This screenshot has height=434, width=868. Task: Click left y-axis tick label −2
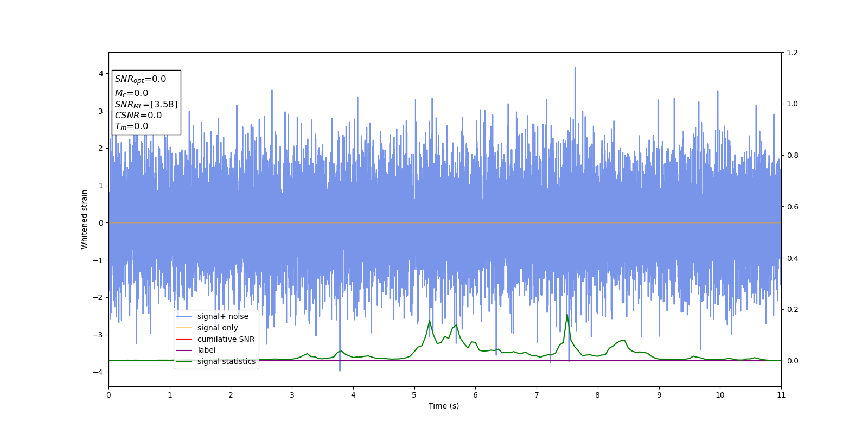pos(98,297)
